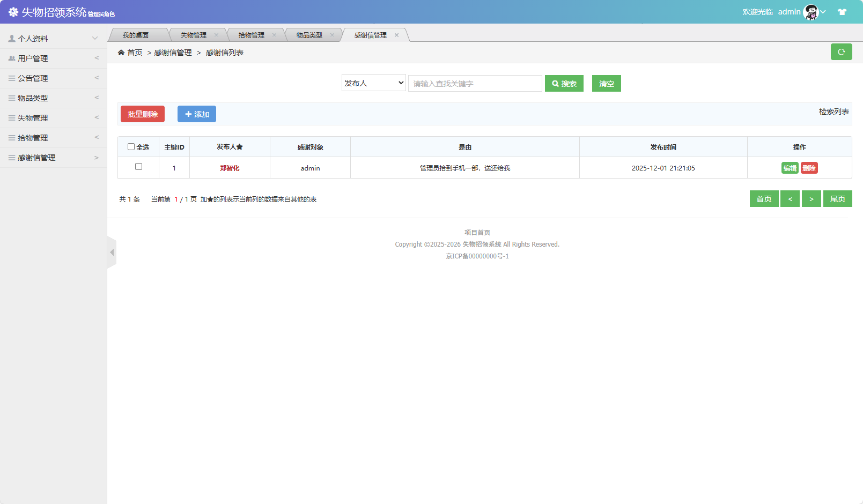Open the admin account dropdown chevron
Image resolution: width=863 pixels, height=504 pixels.
pos(823,11)
